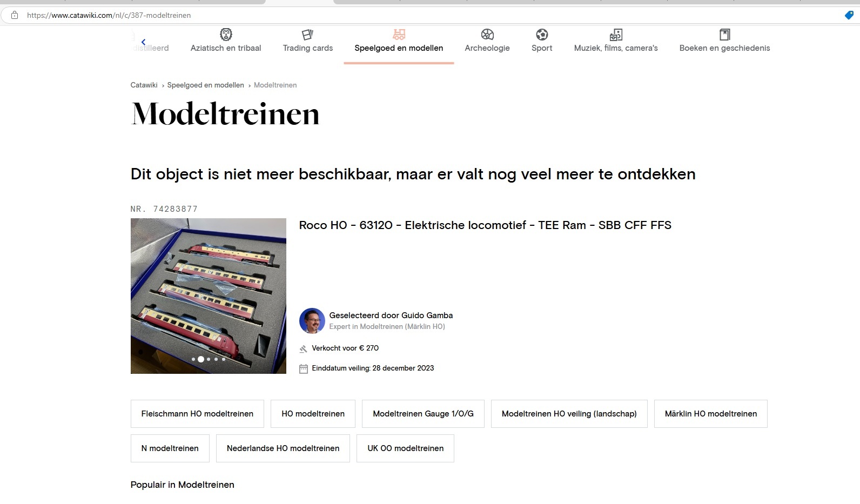Open Boeken en geschiedenis category tab
Screen dimensions: 860x504
click(x=725, y=43)
